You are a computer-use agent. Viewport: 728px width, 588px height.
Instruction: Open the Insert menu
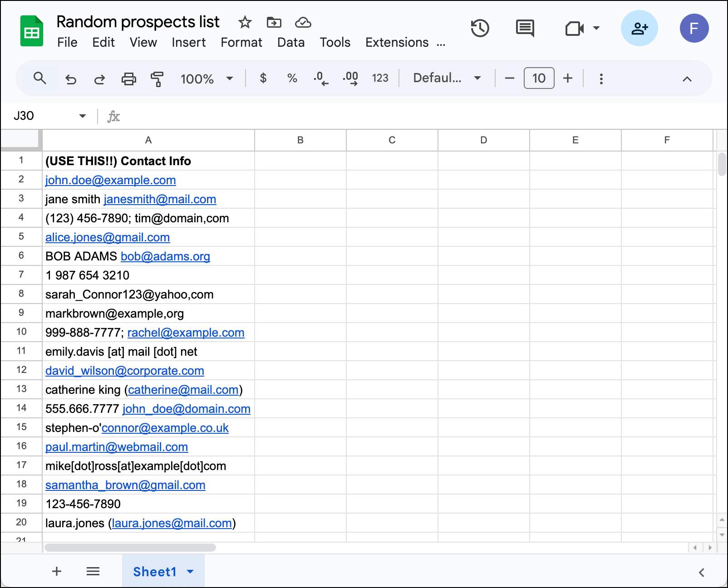pos(189,42)
